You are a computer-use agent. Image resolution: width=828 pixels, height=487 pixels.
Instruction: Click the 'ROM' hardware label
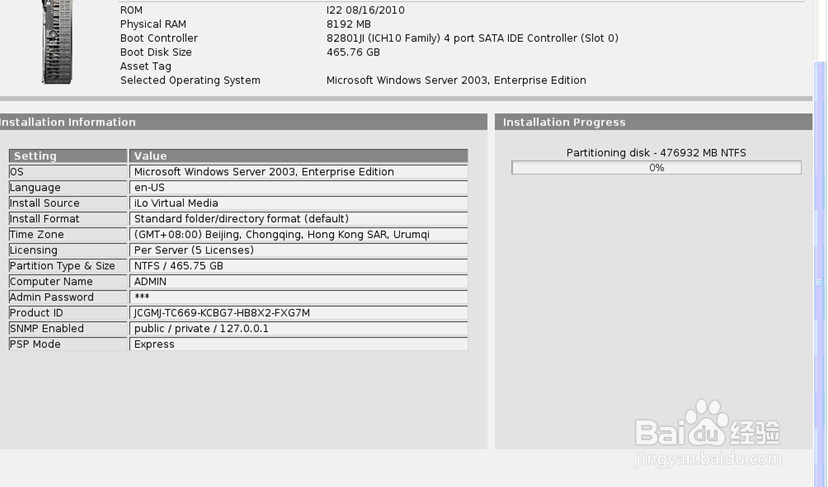[131, 10]
